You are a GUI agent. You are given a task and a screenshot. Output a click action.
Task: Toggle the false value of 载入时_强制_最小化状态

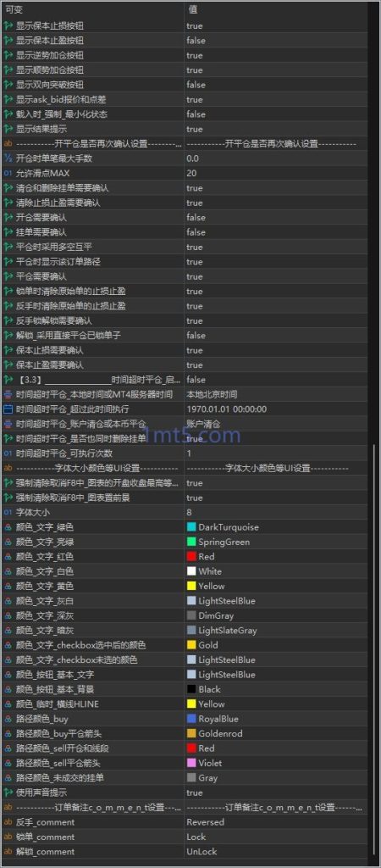196,114
